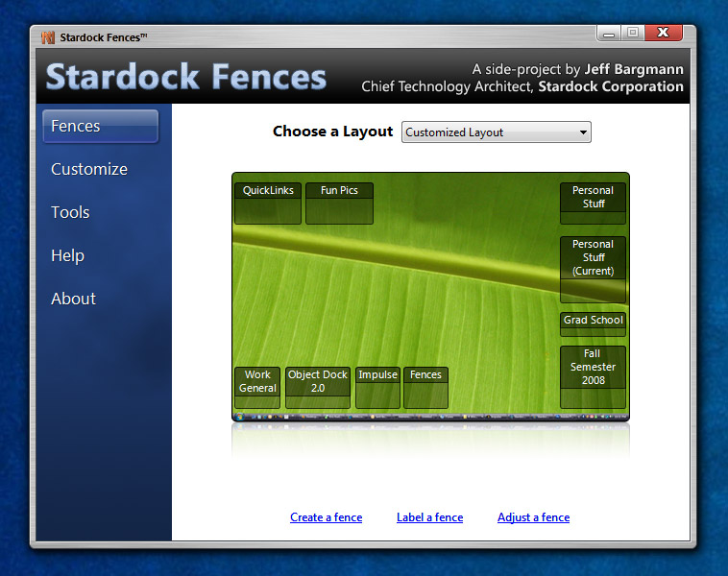Image resolution: width=728 pixels, height=576 pixels.
Task: Click the Object Dock 2.0 fence preview
Action: [318, 388]
